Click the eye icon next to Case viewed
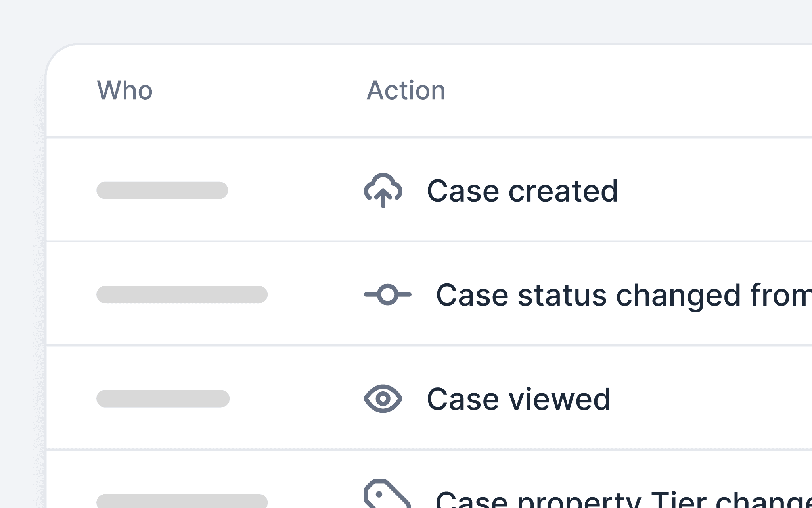Viewport: 812px width, 508px height. (x=383, y=398)
